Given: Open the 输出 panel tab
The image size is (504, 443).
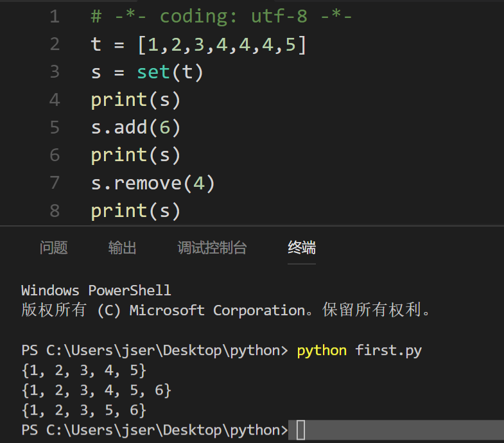Looking at the screenshot, I should tap(122, 248).
